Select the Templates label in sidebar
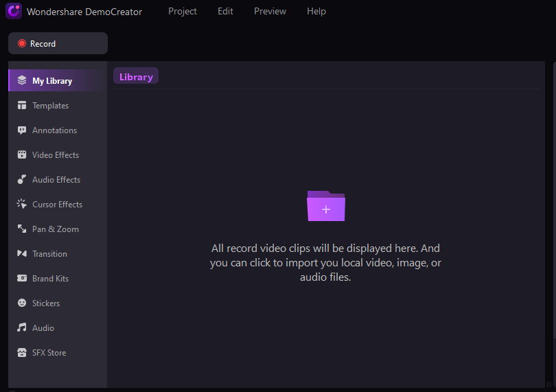The height and width of the screenshot is (392, 556). tap(50, 106)
